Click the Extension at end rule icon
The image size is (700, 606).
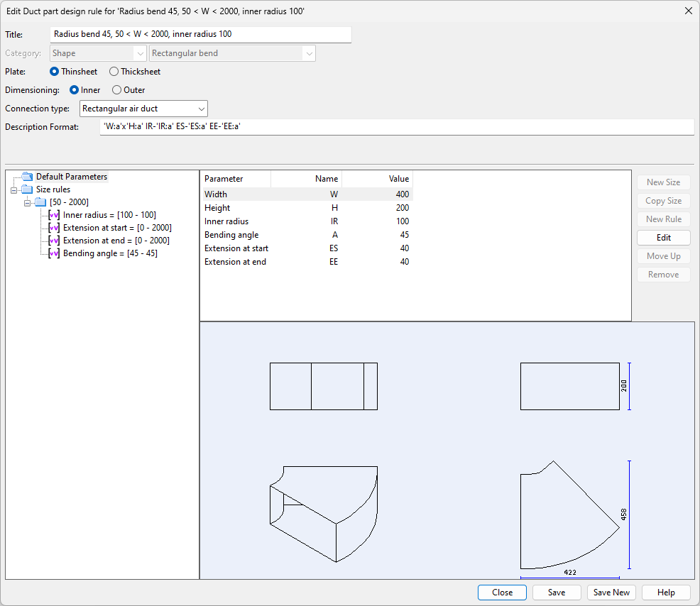coord(54,241)
